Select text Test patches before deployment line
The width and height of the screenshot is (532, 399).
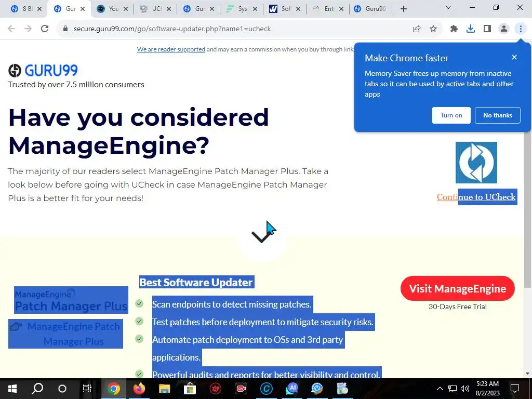coord(263,322)
